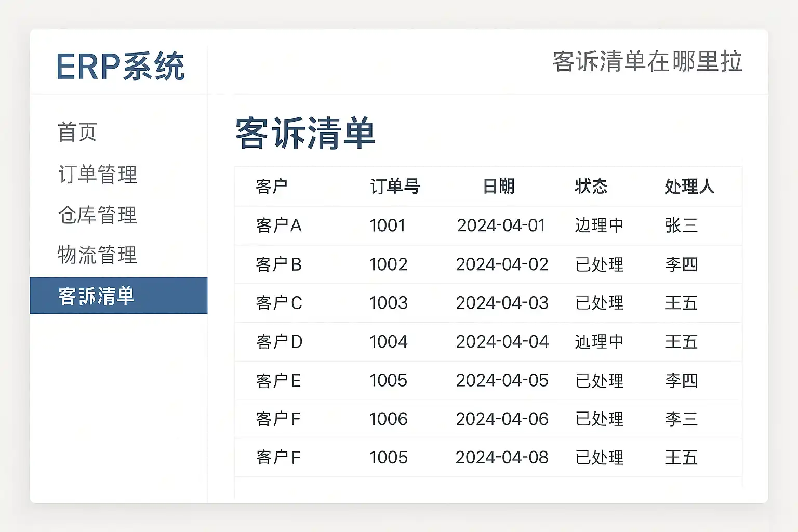Select the 客户A cell
Viewport: 798px width, 532px height.
(279, 225)
